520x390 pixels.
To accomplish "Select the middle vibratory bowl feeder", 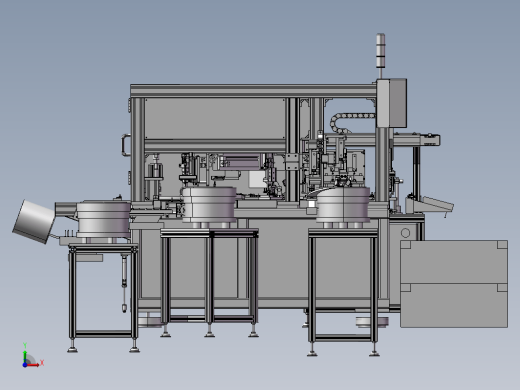I will (x=209, y=204).
